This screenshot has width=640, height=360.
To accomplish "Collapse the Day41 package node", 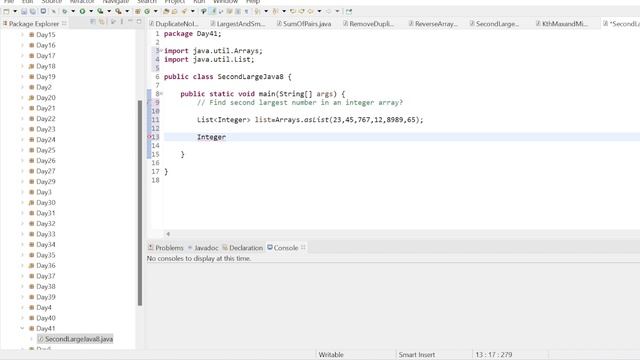I will coord(22,328).
